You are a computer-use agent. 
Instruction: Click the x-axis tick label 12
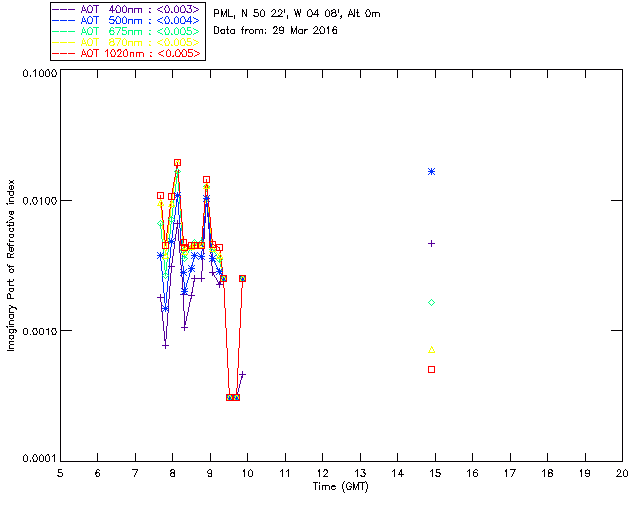coord(322,473)
